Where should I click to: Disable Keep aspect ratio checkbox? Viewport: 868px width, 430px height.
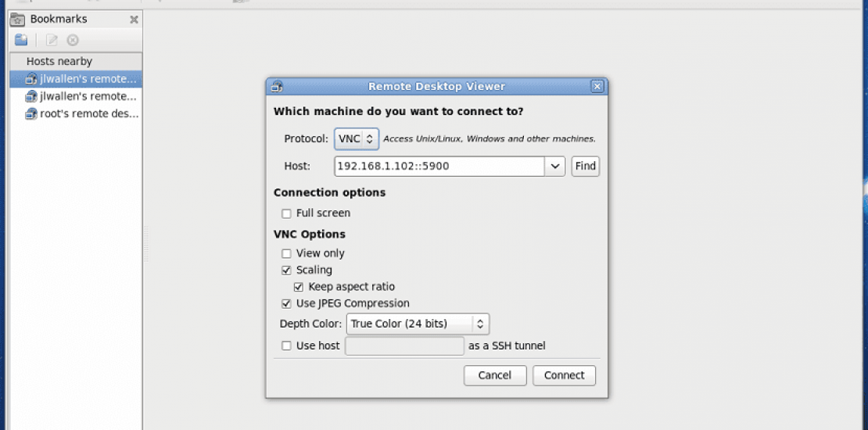(299, 287)
